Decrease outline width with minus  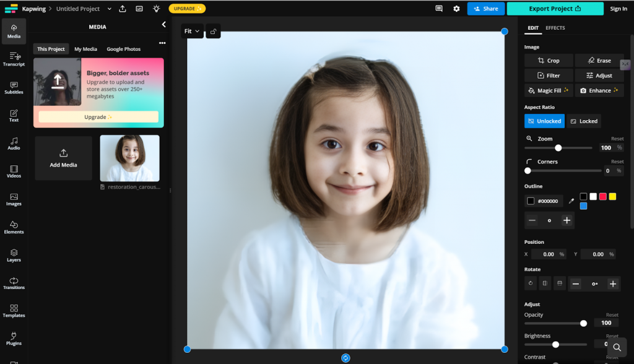(532, 220)
